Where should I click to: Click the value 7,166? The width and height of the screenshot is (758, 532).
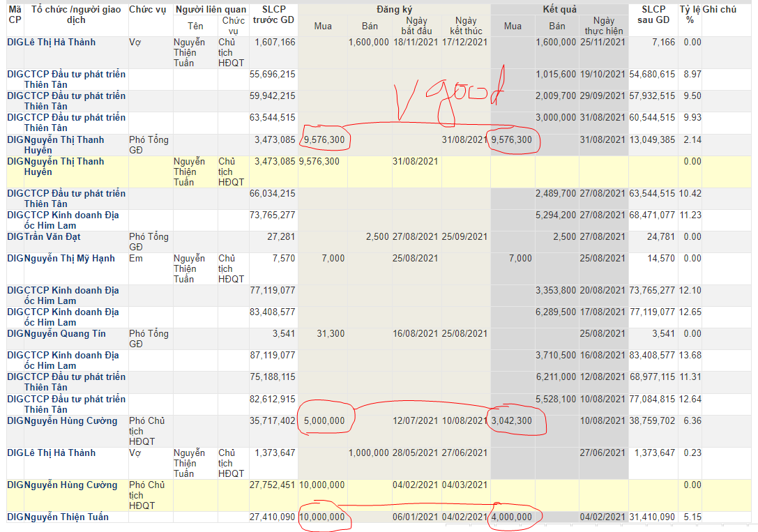pos(663,43)
